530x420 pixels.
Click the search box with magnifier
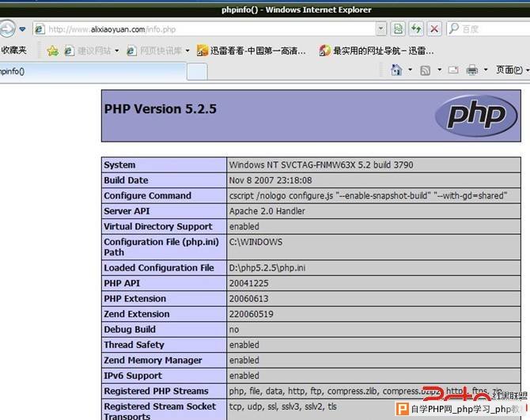tap(488, 29)
